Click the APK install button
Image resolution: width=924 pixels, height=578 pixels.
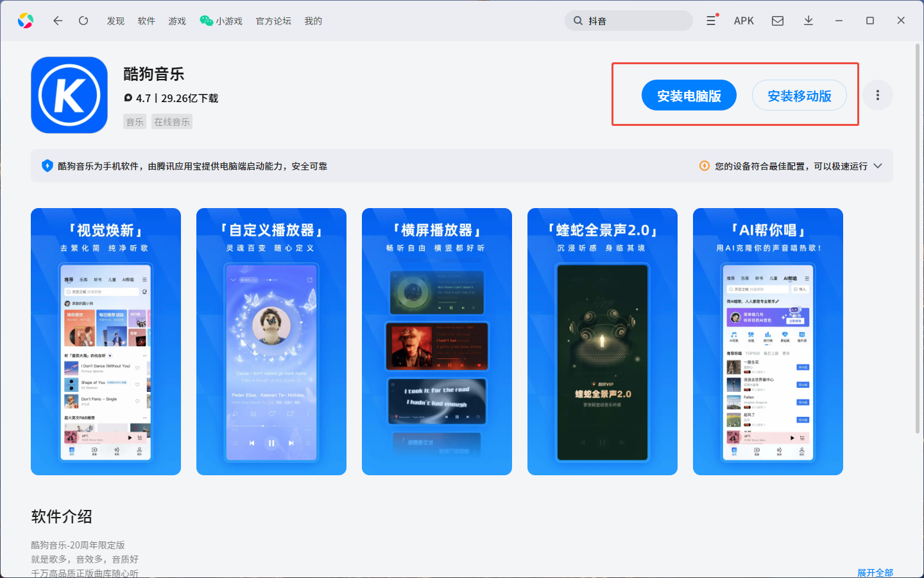[x=744, y=21]
